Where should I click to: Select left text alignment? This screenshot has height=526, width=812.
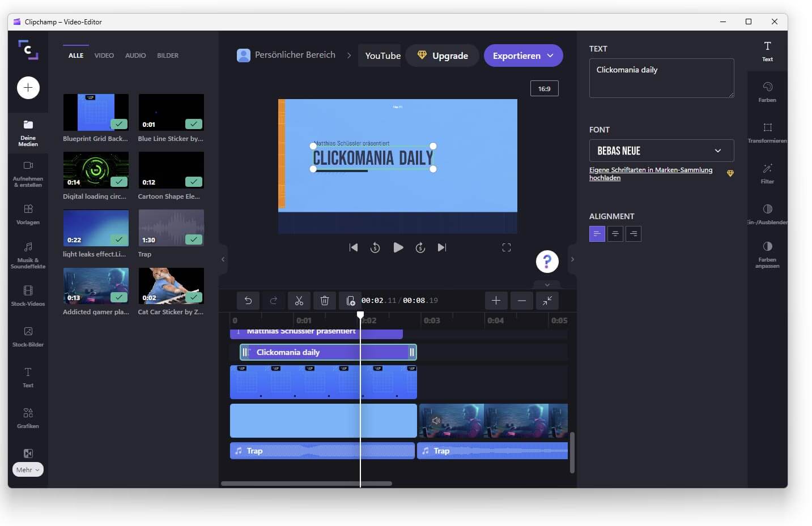click(597, 234)
